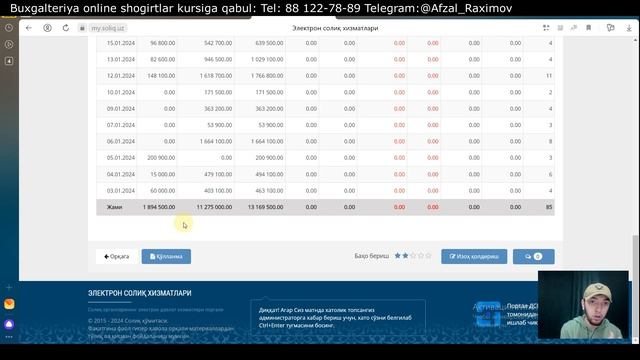
Task: Select the 10.01.2024 date cell
Action: click(120, 92)
